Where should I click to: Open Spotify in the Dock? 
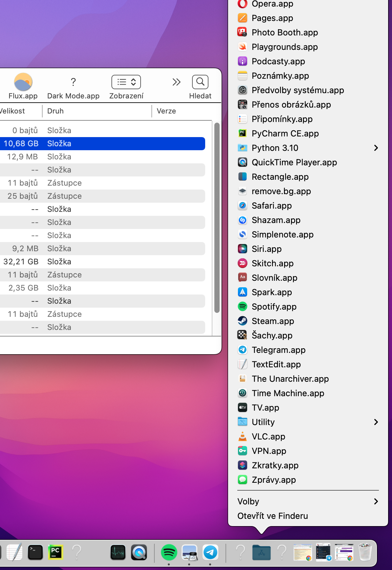tap(169, 553)
